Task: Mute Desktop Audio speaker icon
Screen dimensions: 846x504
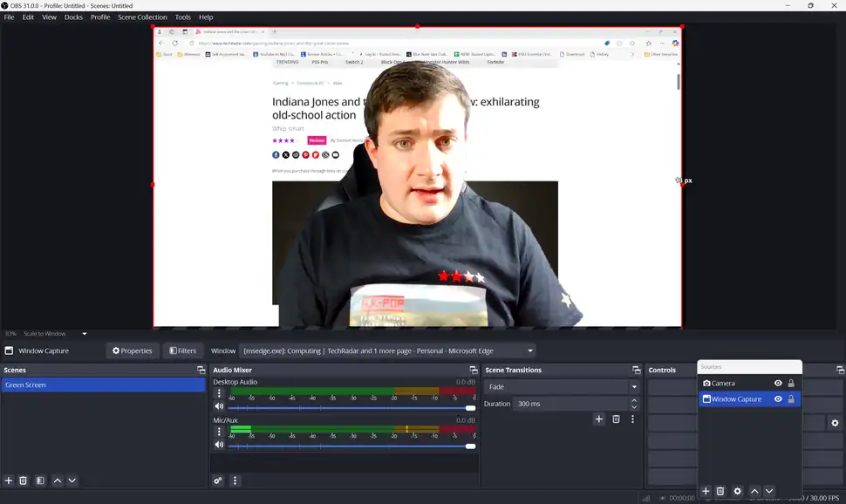Action: pos(219,406)
